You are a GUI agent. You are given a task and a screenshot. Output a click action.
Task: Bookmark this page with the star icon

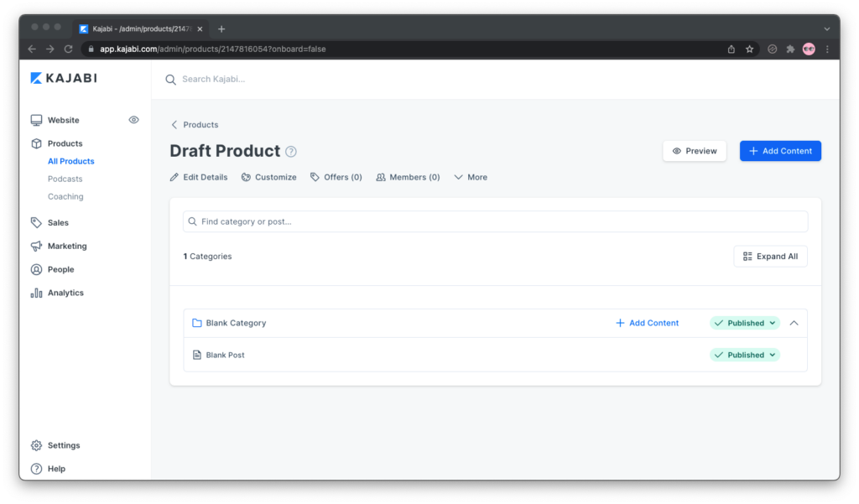point(749,49)
